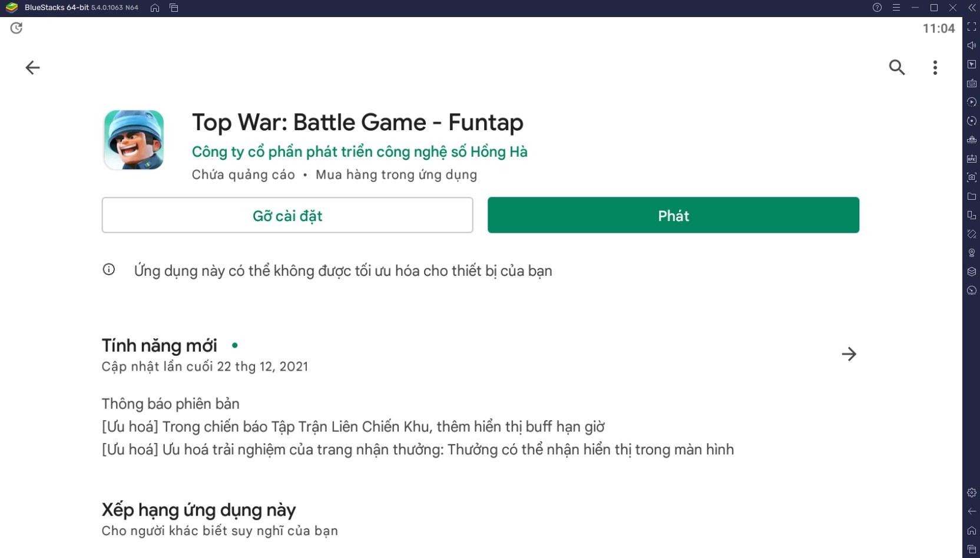Screen dimensions: 980x558
Task: Collapse the sidebar with double chevron
Action: (972, 8)
